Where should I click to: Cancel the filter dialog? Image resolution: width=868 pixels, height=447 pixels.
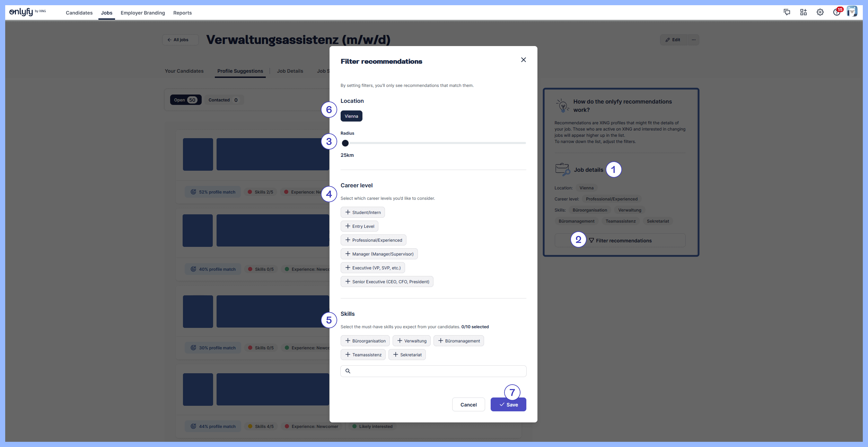pyautogui.click(x=468, y=404)
